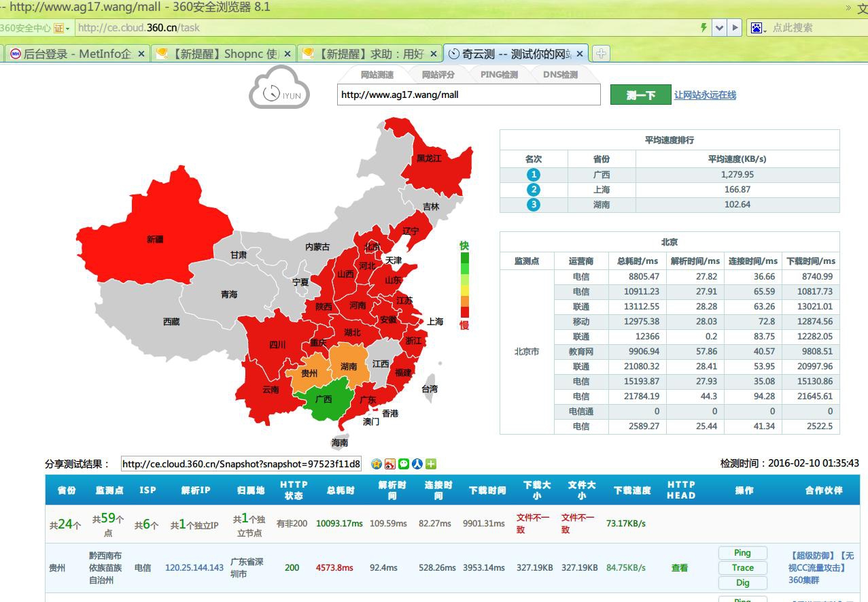Click the 电信通 operator cell
The image size is (868, 602).
(x=581, y=412)
